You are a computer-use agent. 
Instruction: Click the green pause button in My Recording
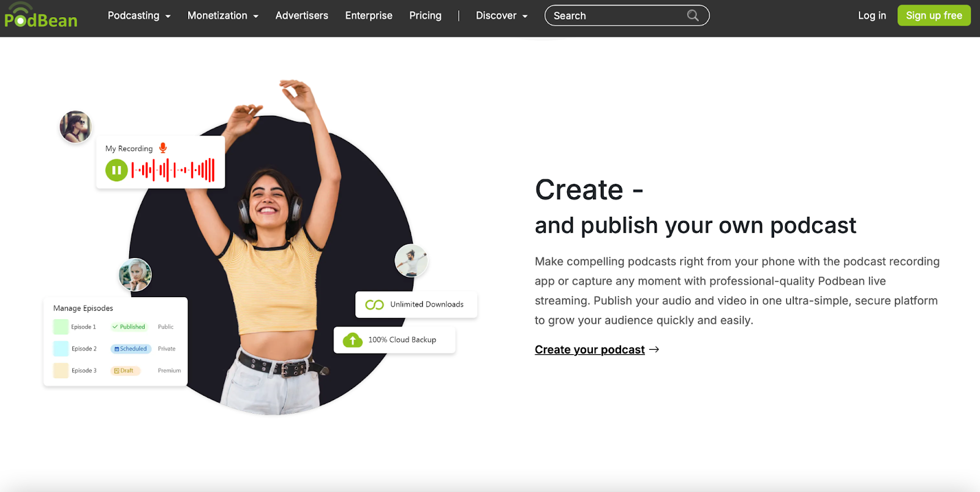[x=116, y=170]
